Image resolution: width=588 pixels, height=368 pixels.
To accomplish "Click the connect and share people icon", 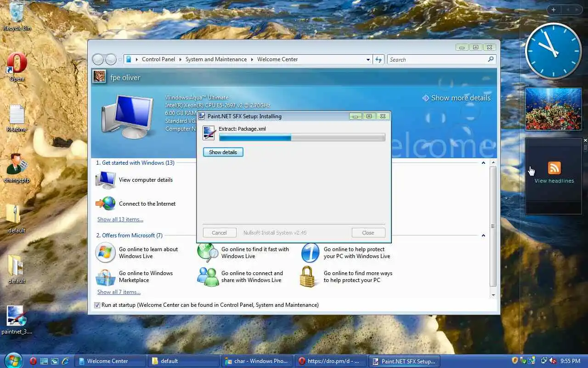I will coord(208,276).
